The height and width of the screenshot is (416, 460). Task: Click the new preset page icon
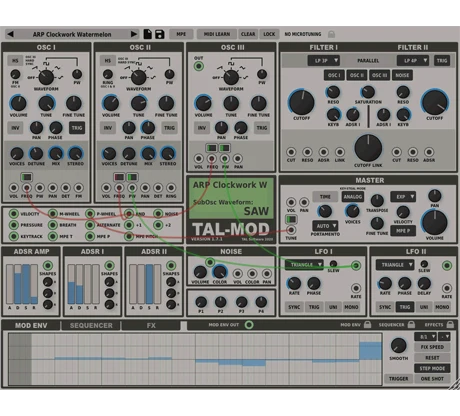click(147, 34)
